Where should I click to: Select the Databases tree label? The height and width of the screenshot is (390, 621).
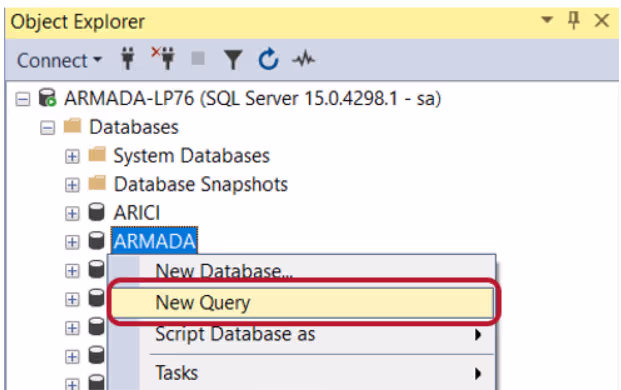click(x=134, y=127)
